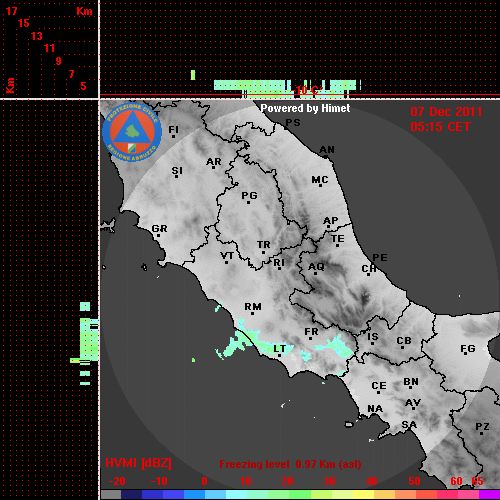Click the 07 Dec 2011 date label

[x=446, y=112]
